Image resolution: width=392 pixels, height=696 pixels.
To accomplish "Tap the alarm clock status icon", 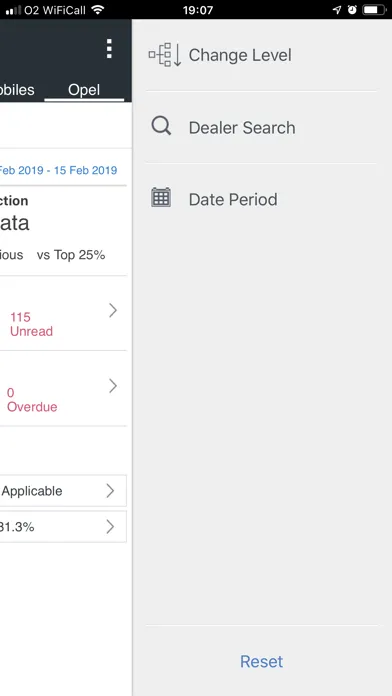I will tap(352, 10).
